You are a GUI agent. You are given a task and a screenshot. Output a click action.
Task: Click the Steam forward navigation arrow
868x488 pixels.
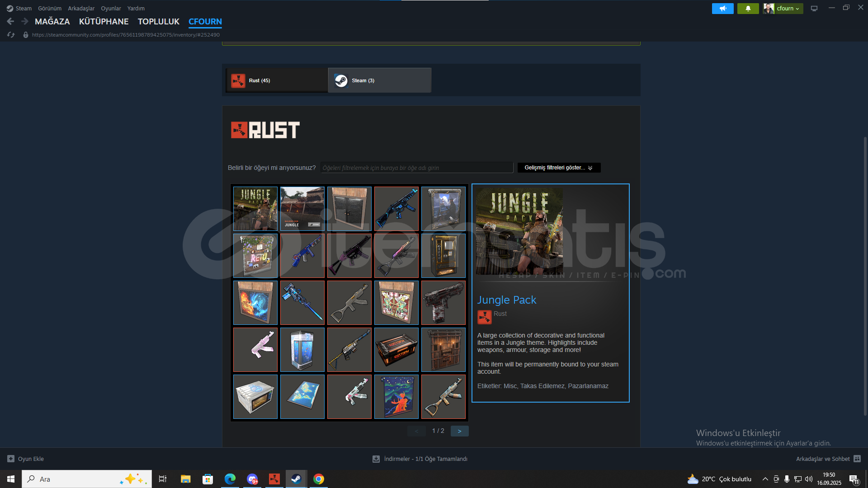point(25,21)
